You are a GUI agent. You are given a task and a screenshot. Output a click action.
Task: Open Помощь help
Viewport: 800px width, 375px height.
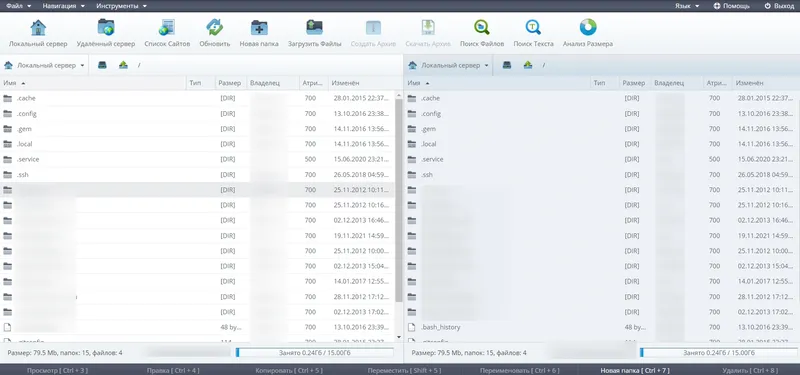click(731, 6)
